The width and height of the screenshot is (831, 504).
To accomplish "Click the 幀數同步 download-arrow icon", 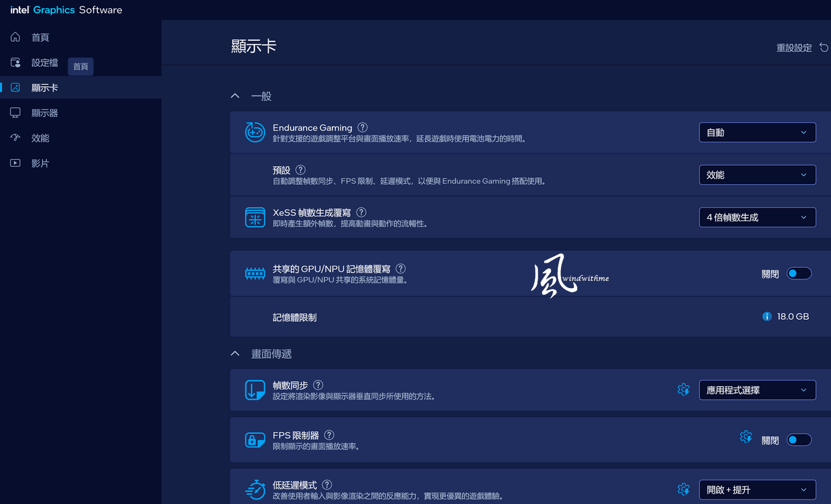I will (254, 390).
